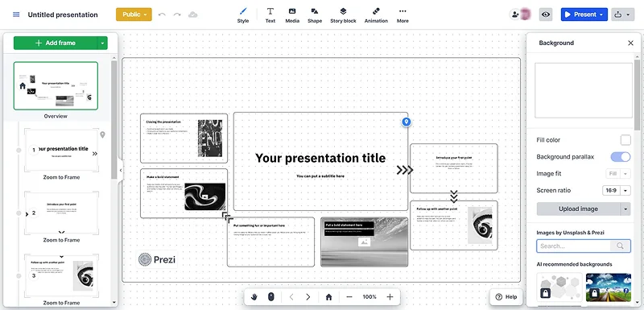Click the background preview area

583,90
